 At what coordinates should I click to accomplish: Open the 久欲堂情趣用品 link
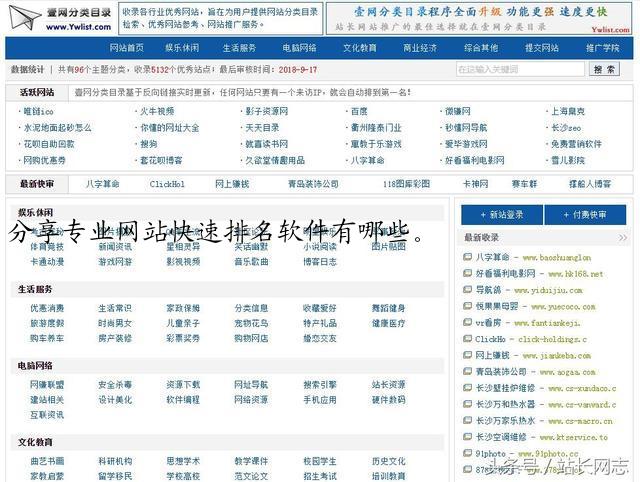point(275,160)
